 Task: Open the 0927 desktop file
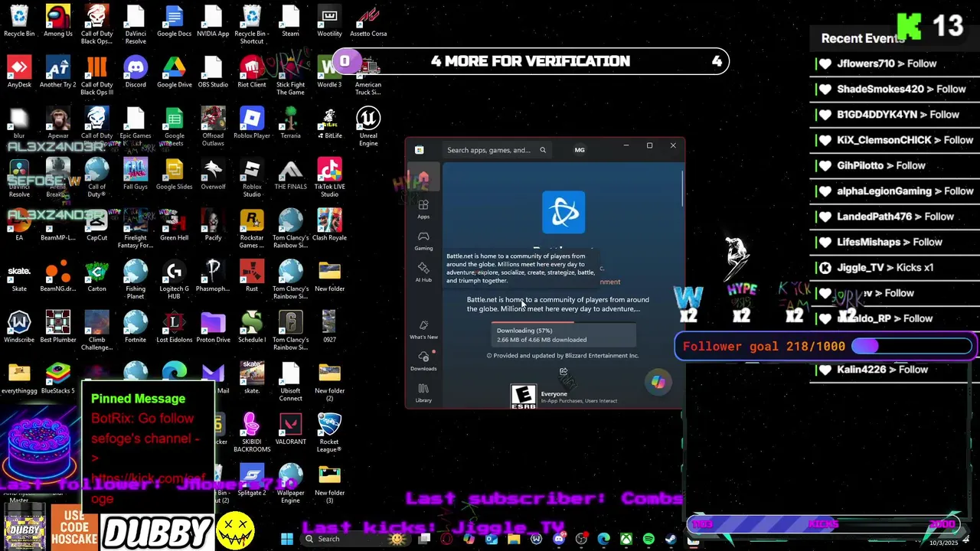[x=329, y=328]
